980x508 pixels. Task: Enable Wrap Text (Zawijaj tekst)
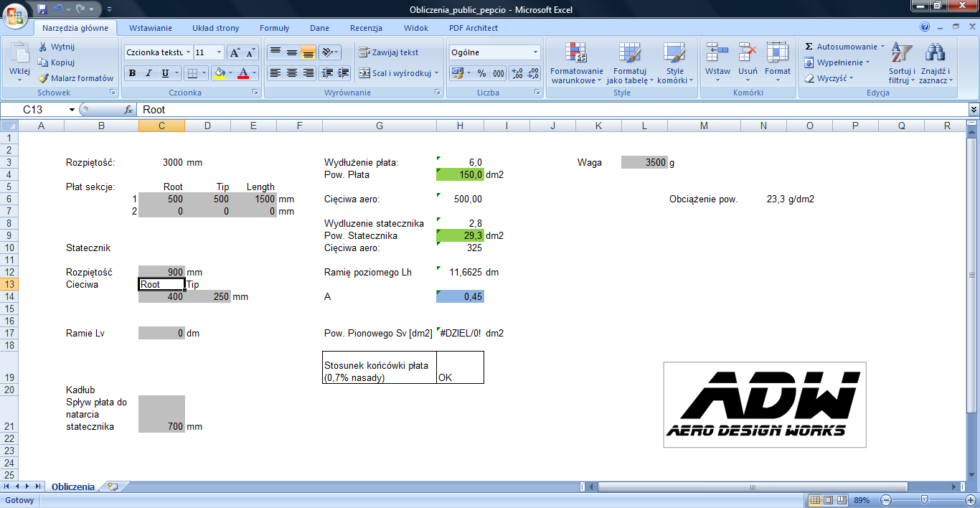[x=389, y=52]
